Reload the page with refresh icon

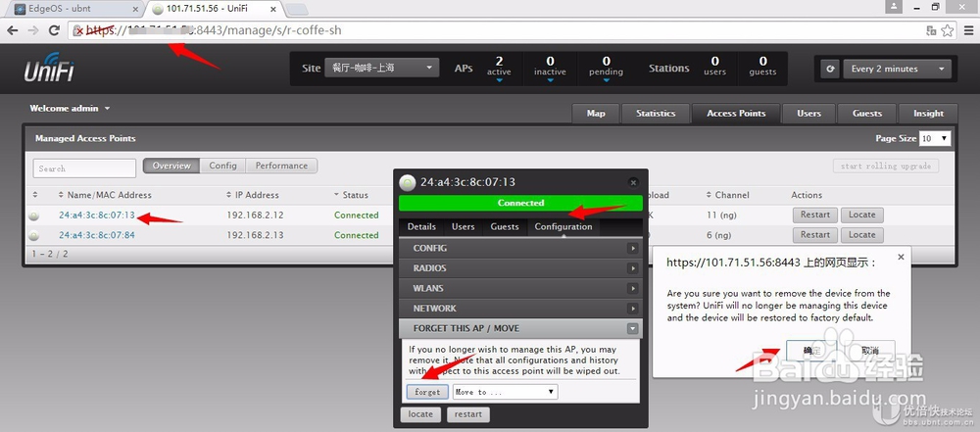[54, 30]
